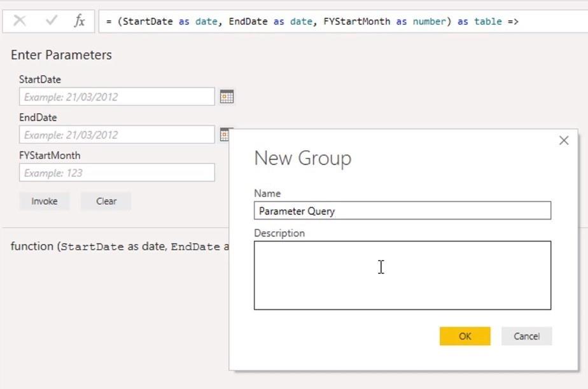The width and height of the screenshot is (588, 389).
Task: Open calendar picker for EndDate
Action: click(x=224, y=135)
